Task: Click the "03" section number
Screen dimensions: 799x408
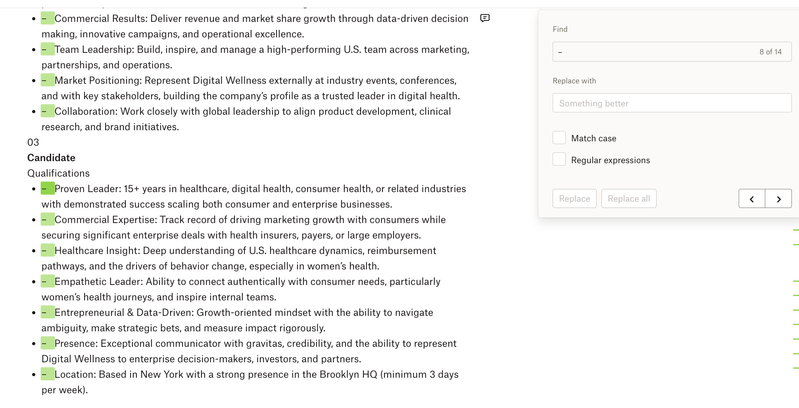Action: (x=33, y=142)
